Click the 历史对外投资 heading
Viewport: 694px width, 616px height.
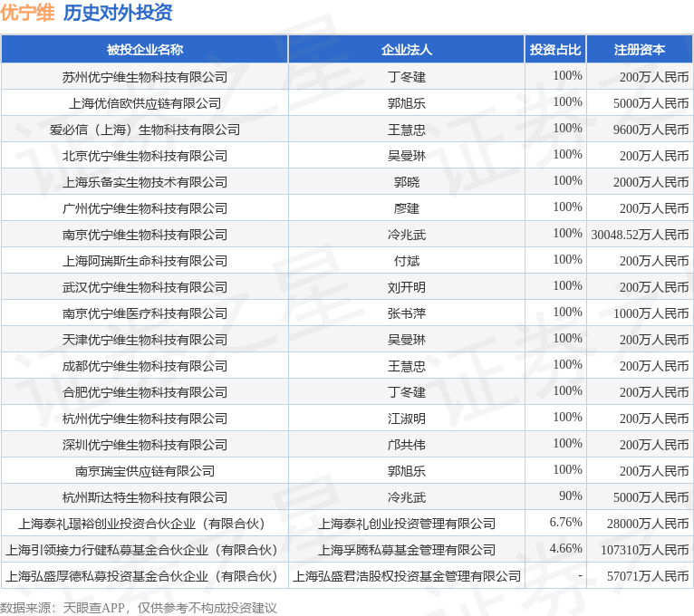117,13
